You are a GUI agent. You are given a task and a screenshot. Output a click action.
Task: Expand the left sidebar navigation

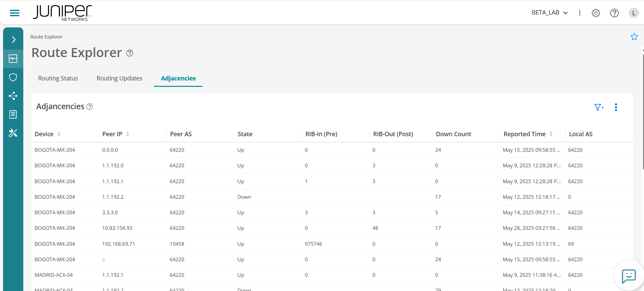13,40
